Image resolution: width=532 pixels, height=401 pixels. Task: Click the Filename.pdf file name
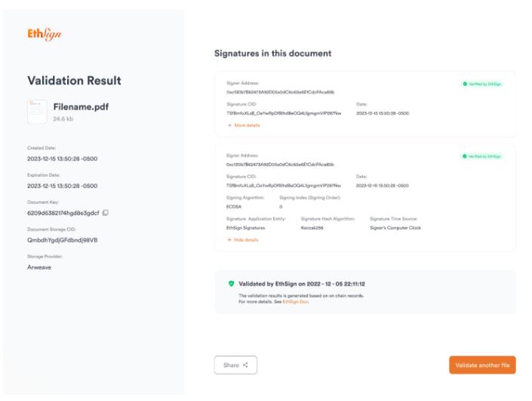81,106
